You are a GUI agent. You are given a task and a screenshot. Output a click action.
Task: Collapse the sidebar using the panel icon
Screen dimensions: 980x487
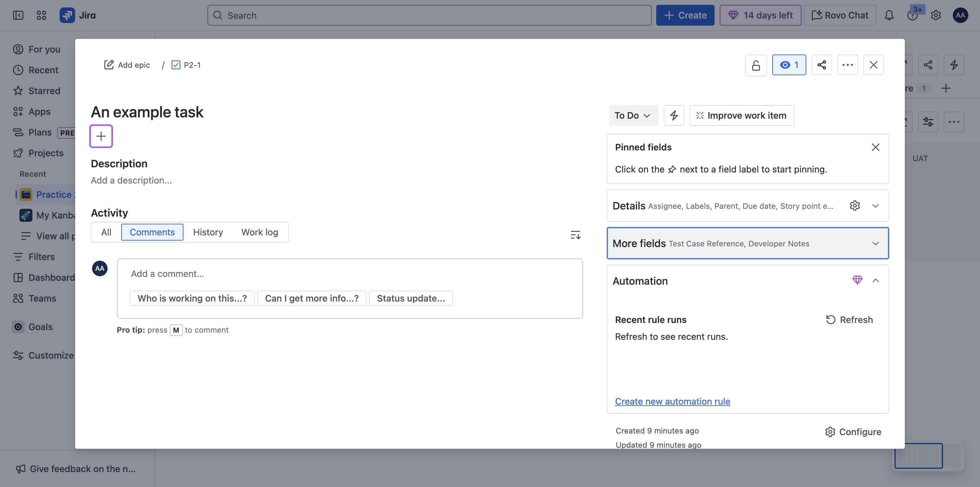pyautogui.click(x=18, y=15)
